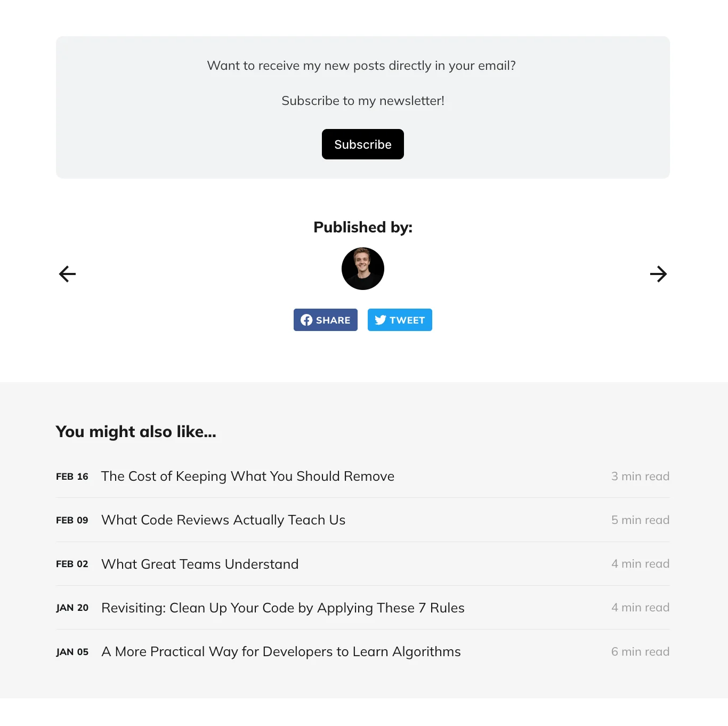This screenshot has height=726, width=728.
Task: Click the '3 min read' label
Action: point(640,476)
